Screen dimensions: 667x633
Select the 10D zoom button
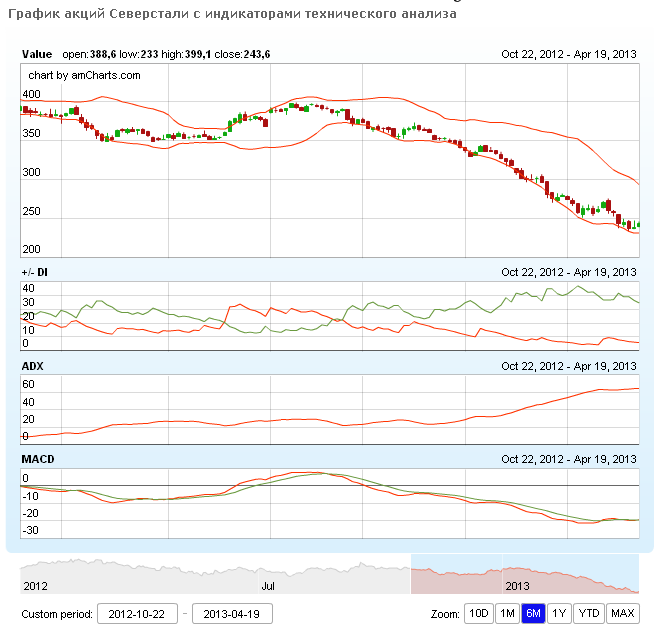click(x=479, y=613)
